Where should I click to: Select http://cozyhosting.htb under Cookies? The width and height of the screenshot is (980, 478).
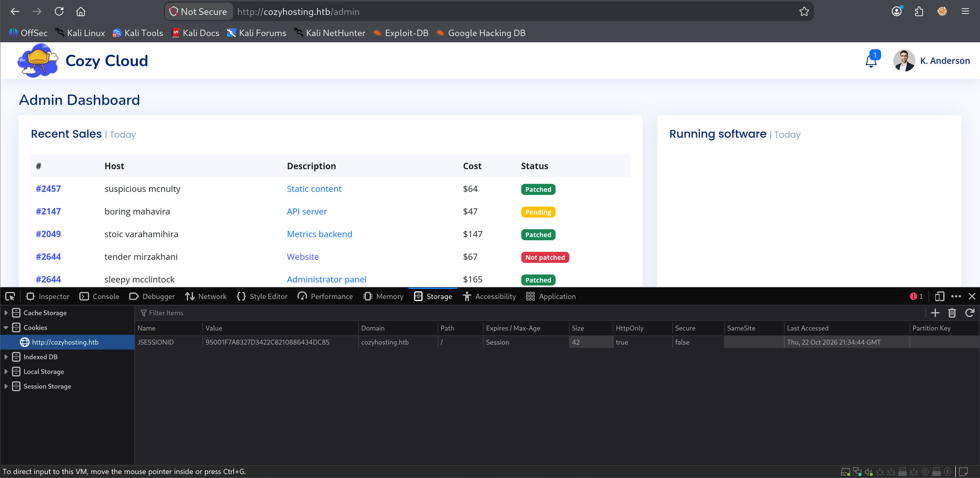pos(67,342)
